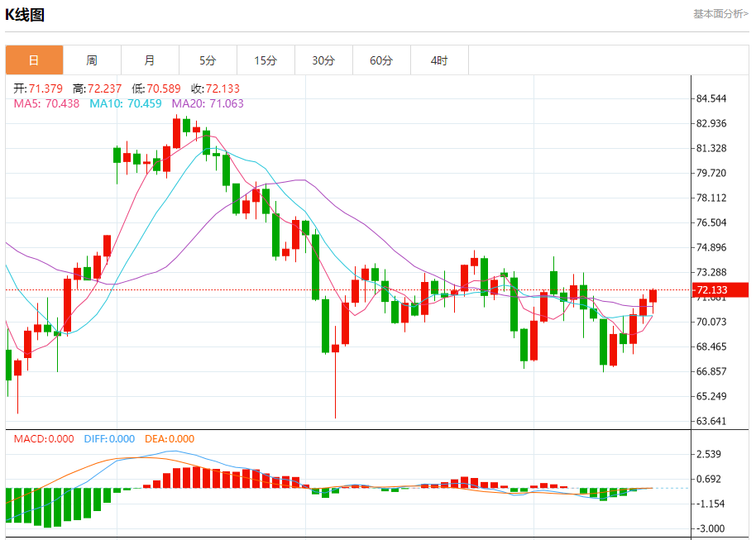Click the 82.936 price axis label

[711, 123]
